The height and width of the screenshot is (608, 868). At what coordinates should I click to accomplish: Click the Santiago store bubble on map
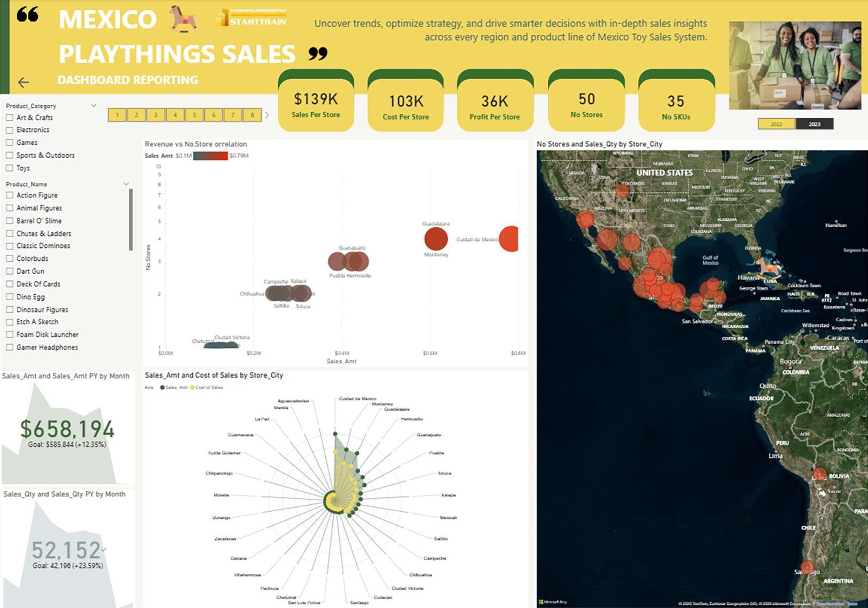tap(807, 568)
